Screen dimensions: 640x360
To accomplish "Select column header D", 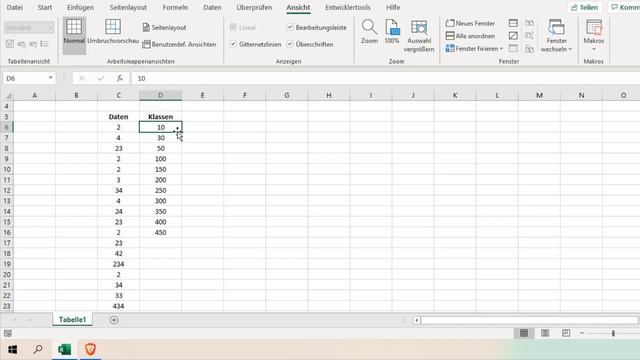I will (x=160, y=96).
